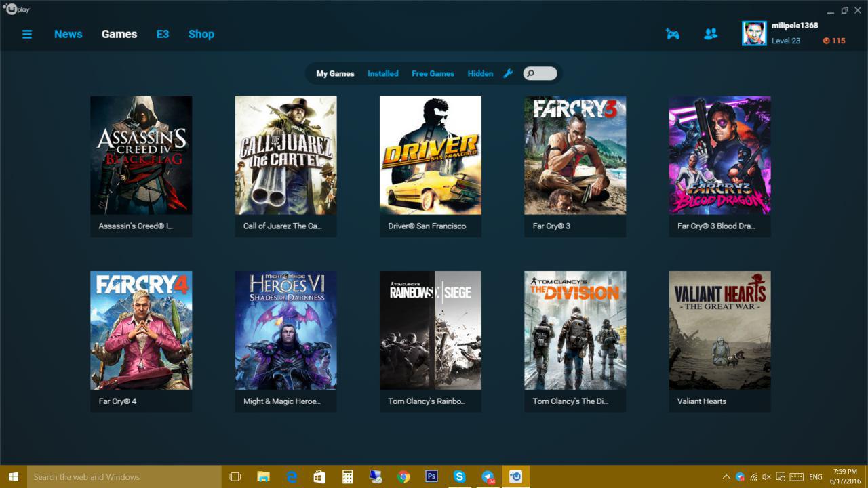Open Skype from the taskbar
Image resolution: width=868 pixels, height=488 pixels.
pyautogui.click(x=459, y=476)
